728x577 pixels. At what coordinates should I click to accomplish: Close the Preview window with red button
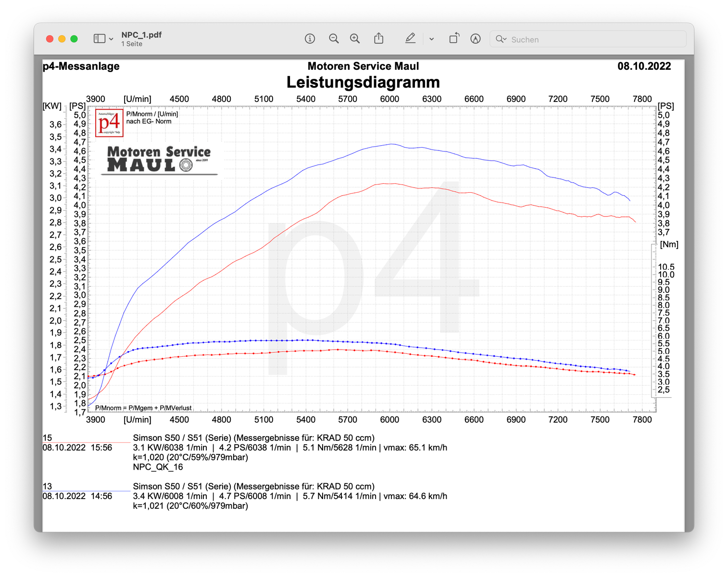click(x=50, y=39)
